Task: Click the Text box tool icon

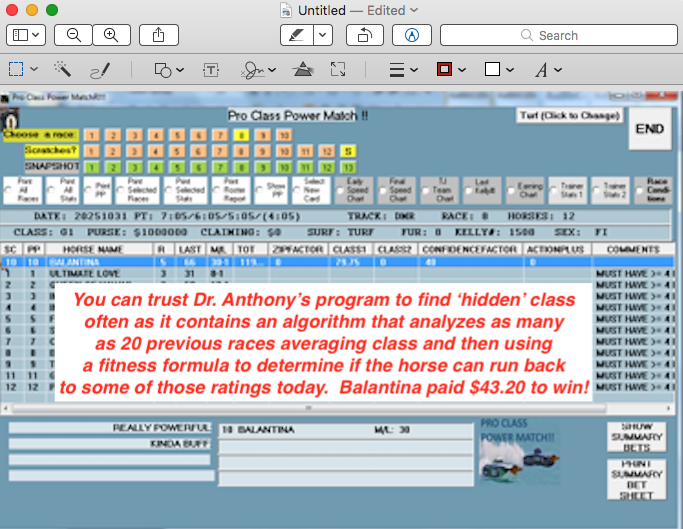Action: [211, 70]
